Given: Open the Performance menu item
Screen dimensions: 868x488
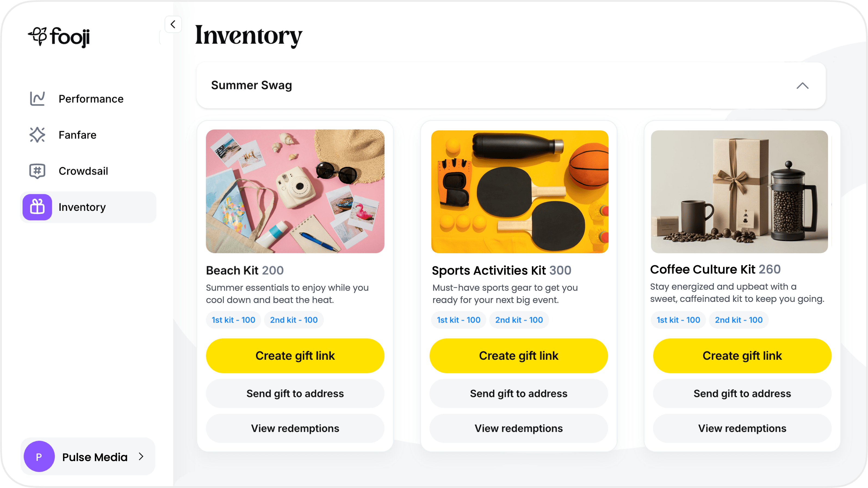Looking at the screenshot, I should 91,99.
